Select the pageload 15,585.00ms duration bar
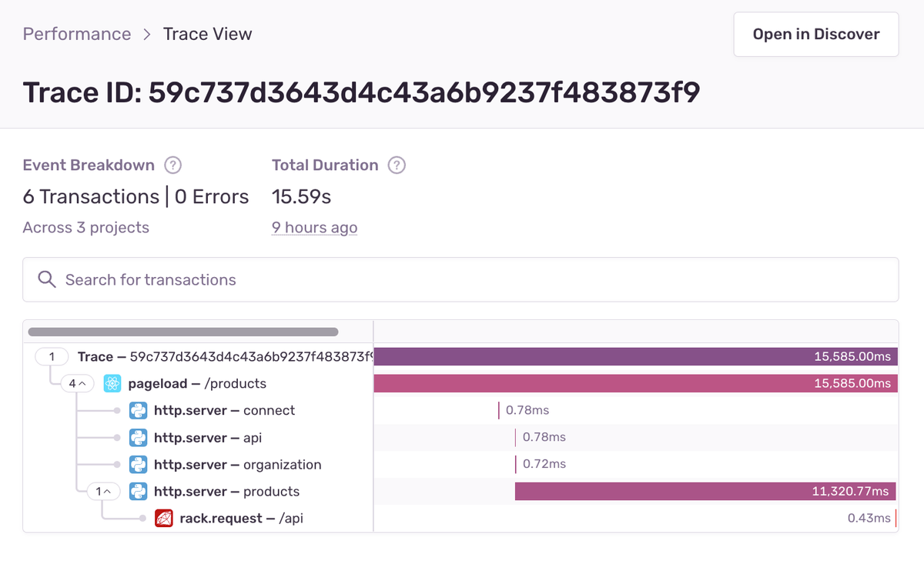 636,383
